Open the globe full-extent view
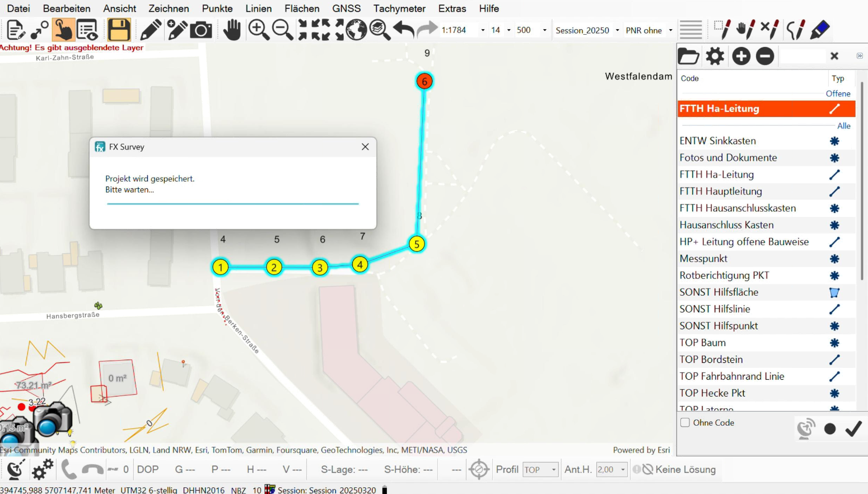The image size is (868, 494). point(356,30)
